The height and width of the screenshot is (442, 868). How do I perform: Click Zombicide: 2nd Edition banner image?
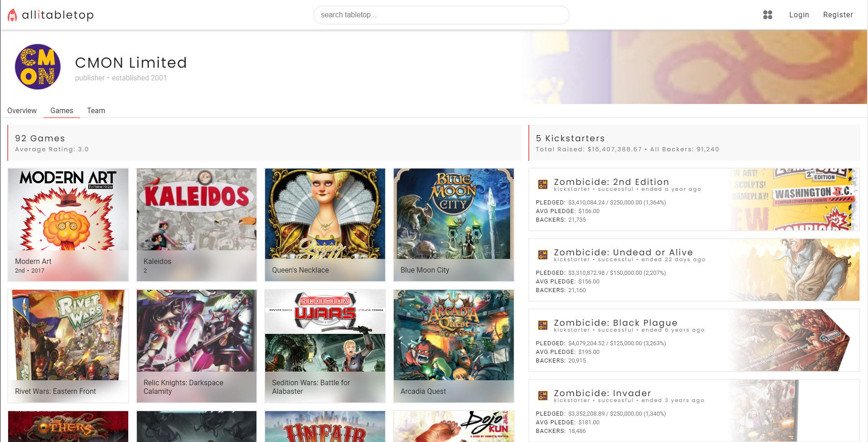click(795, 199)
